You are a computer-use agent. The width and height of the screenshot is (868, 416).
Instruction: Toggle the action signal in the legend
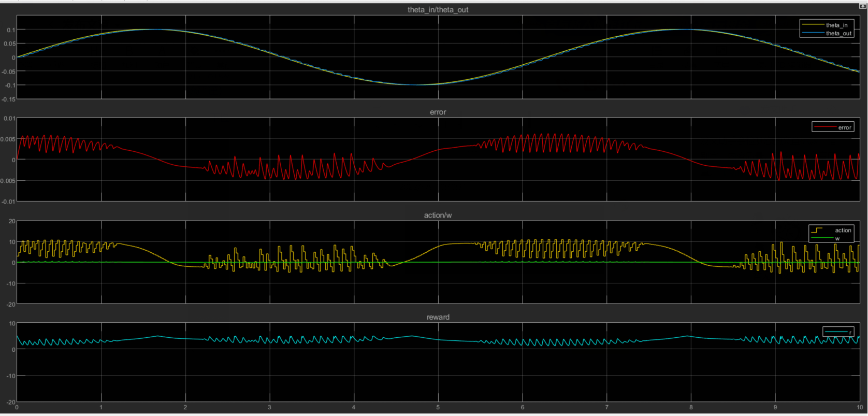tap(831, 230)
